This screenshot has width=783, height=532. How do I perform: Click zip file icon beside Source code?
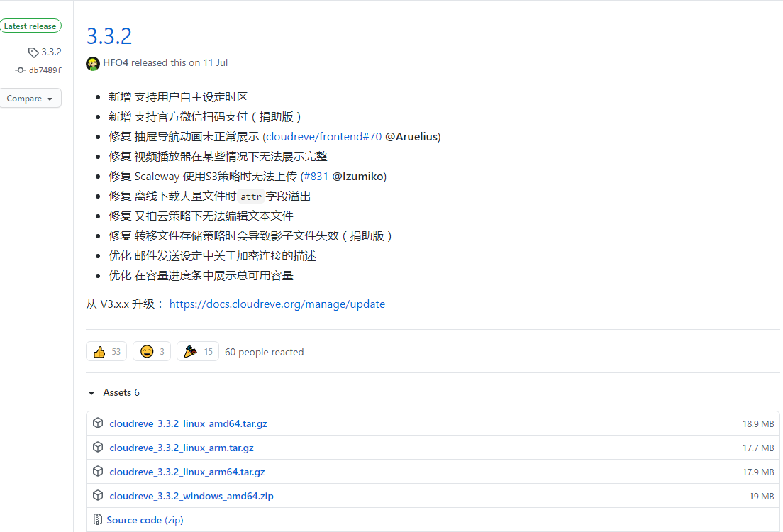98,519
